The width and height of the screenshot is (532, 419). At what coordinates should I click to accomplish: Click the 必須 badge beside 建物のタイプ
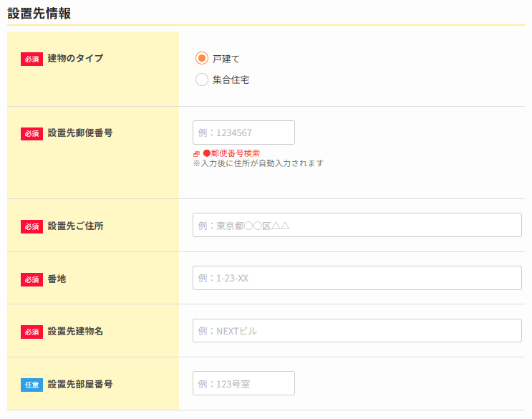[32, 59]
